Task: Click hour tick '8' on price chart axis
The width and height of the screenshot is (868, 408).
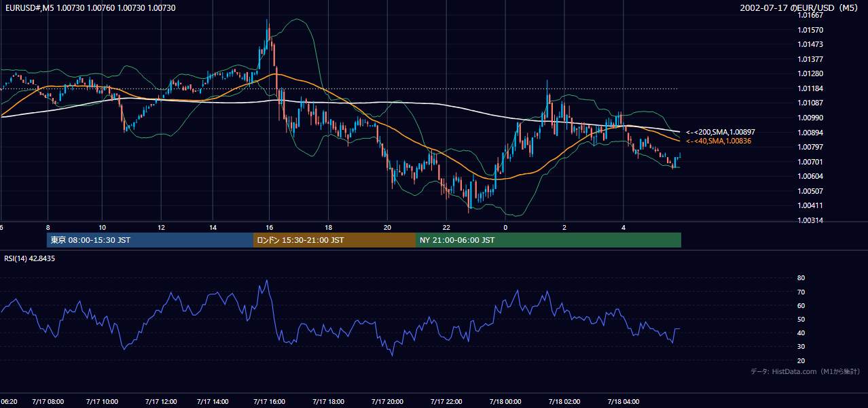Action: coord(48,227)
